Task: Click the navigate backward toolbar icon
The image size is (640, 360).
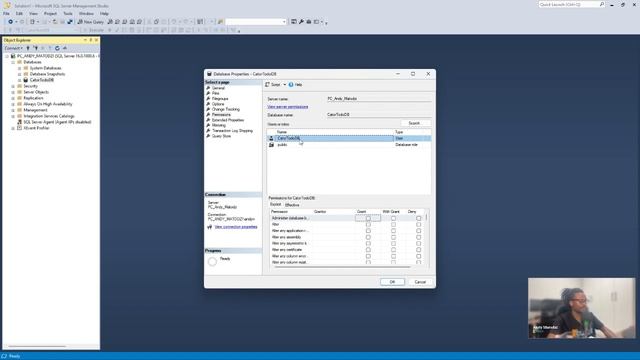Action: click(x=11, y=22)
